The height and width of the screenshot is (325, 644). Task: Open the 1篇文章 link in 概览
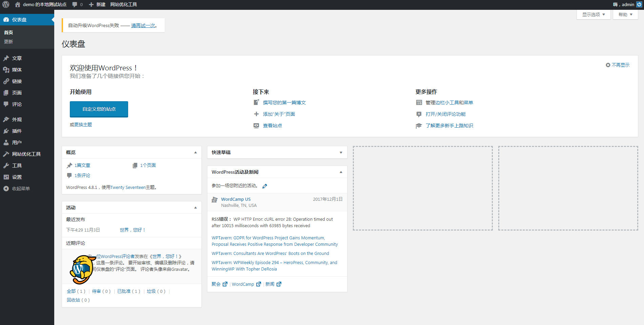pyautogui.click(x=82, y=165)
